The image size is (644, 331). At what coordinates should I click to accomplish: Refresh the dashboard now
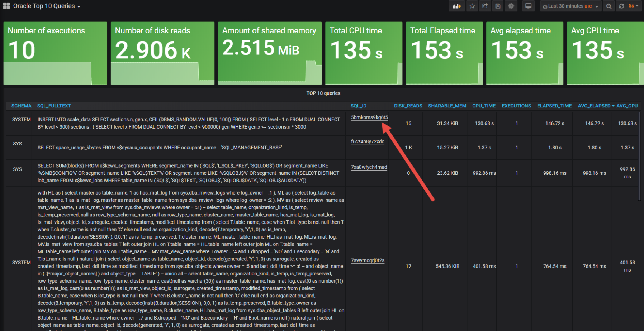click(x=621, y=6)
